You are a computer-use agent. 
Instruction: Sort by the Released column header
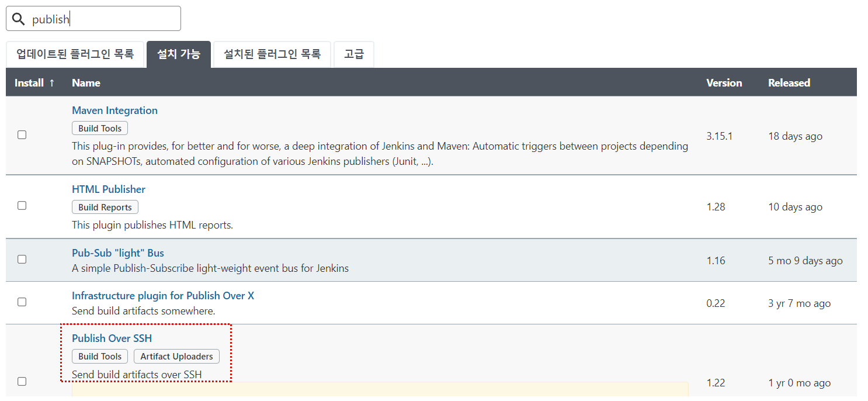(789, 83)
